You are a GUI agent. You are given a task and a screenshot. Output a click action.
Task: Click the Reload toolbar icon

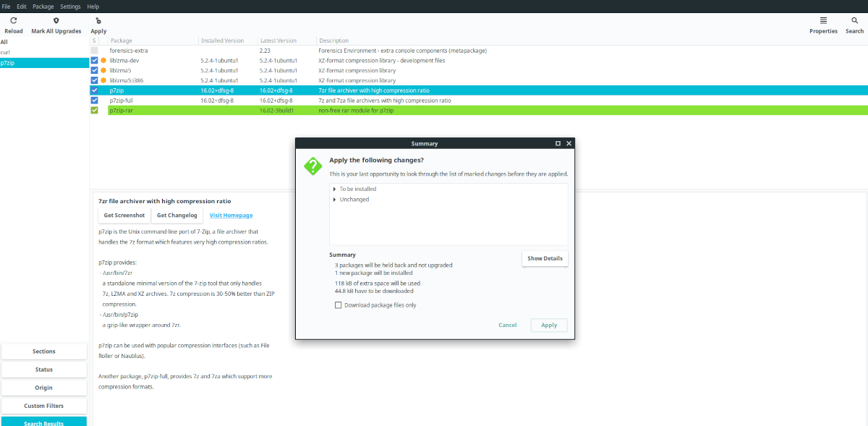pyautogui.click(x=13, y=21)
